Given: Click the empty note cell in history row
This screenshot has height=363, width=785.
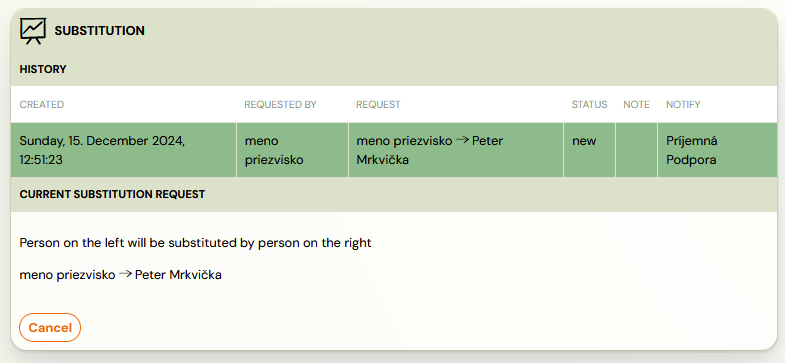Looking at the screenshot, I should 636,150.
